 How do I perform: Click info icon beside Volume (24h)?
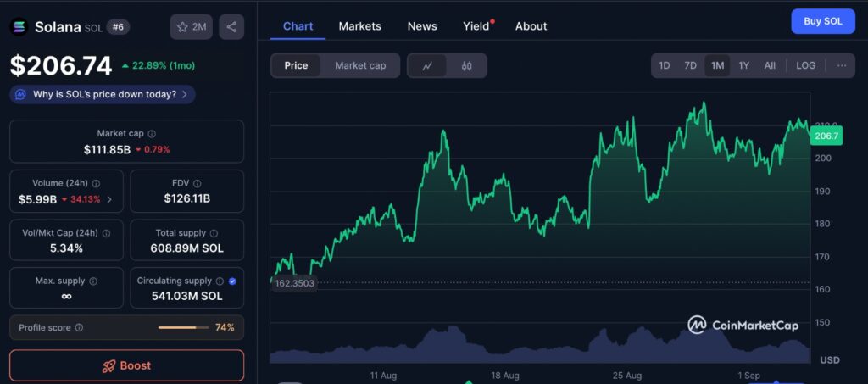pyautogui.click(x=96, y=183)
